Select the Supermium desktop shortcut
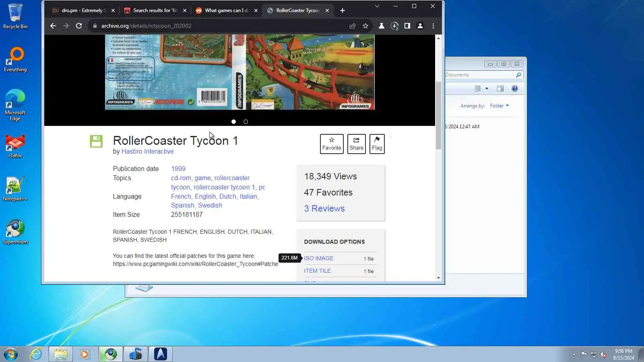Viewport: 644px width, 362px height. tap(15, 232)
